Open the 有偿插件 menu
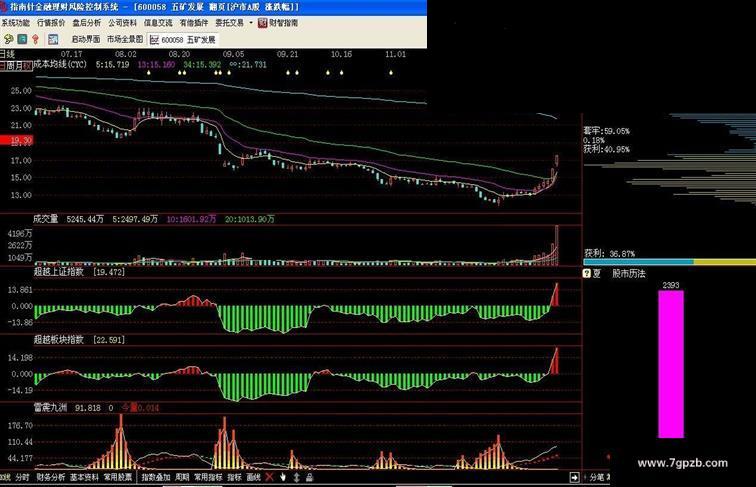756x487 pixels. coord(194,23)
